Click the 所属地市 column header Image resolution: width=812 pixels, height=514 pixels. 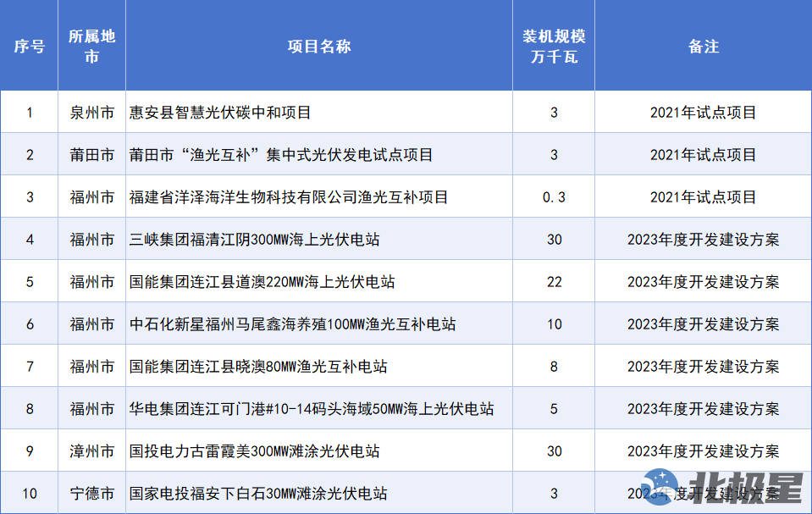(91, 47)
